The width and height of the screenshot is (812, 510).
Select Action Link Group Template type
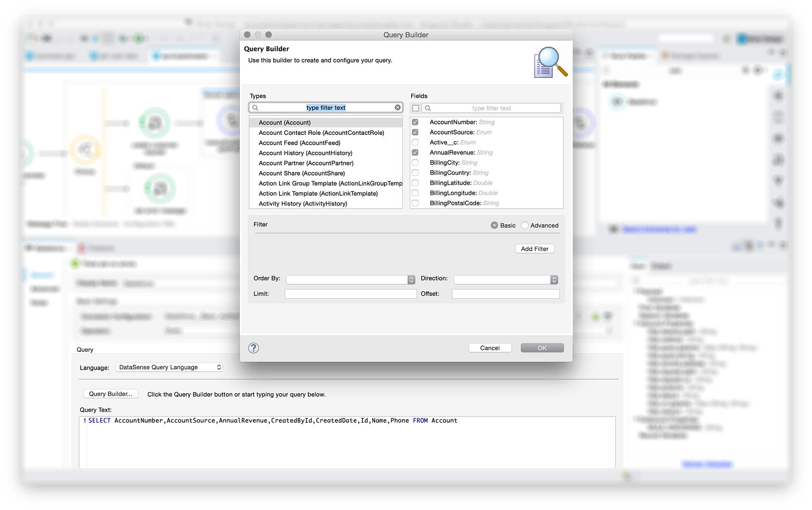tap(326, 184)
